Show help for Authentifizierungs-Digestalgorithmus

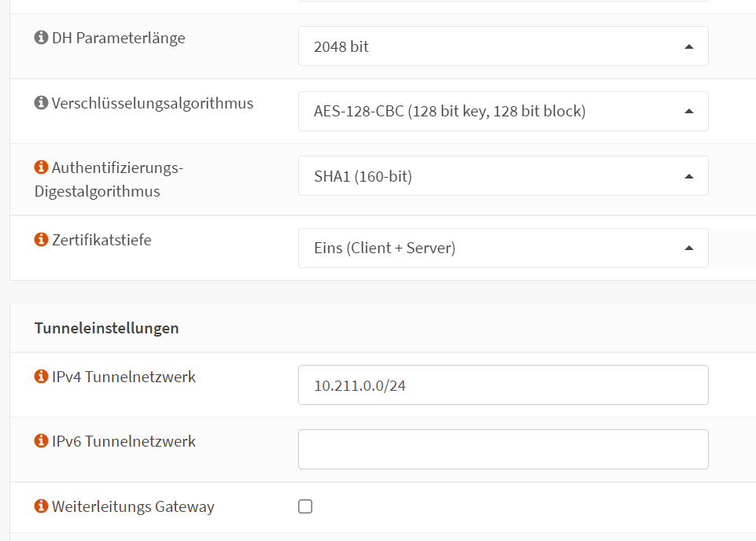point(42,167)
